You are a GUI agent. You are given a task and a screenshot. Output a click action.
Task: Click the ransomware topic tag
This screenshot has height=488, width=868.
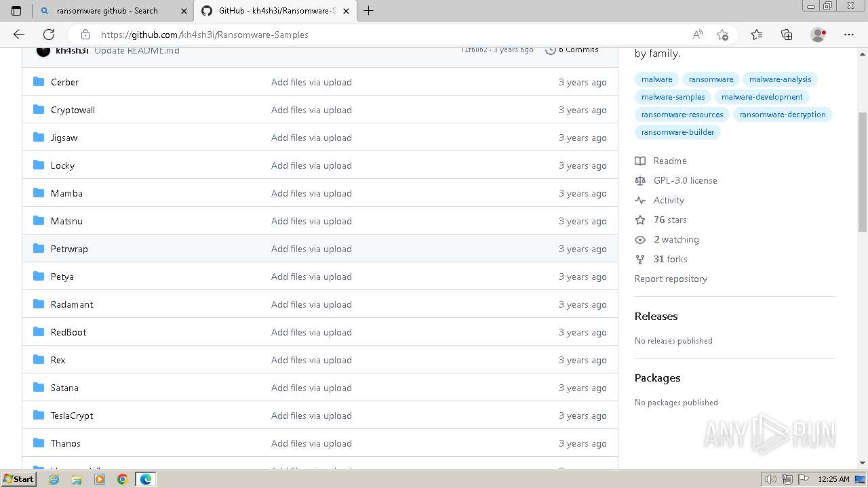[711, 79]
